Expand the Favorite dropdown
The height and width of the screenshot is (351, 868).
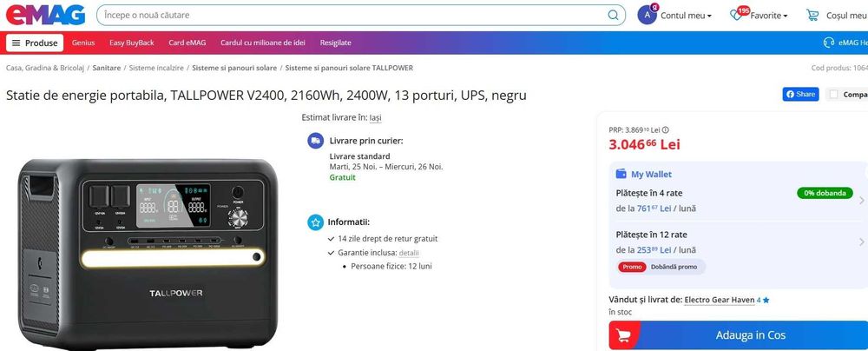pos(769,16)
